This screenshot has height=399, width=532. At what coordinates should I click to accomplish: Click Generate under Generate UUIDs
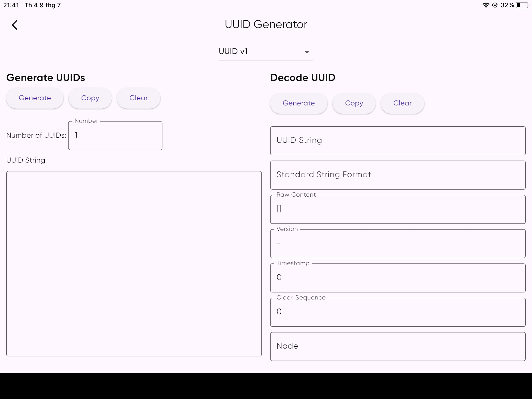pyautogui.click(x=35, y=98)
